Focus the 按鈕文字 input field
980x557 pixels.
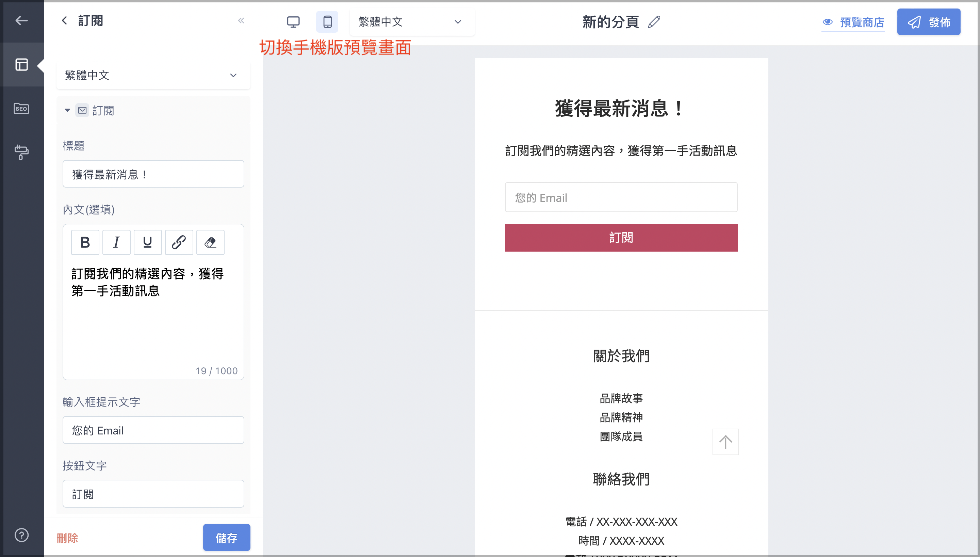(153, 494)
